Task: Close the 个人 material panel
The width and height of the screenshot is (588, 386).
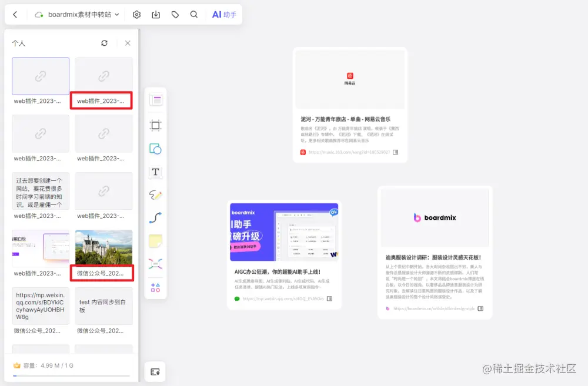Action: (128, 43)
